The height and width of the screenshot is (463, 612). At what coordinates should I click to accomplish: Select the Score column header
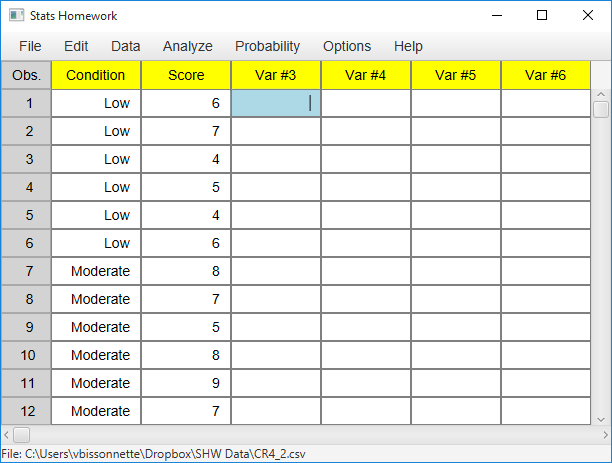point(186,75)
